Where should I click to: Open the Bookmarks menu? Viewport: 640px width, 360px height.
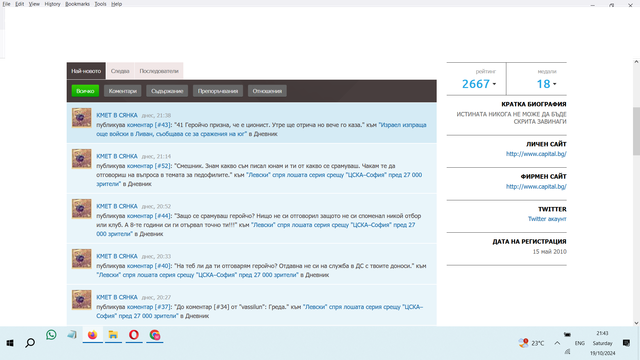click(77, 4)
